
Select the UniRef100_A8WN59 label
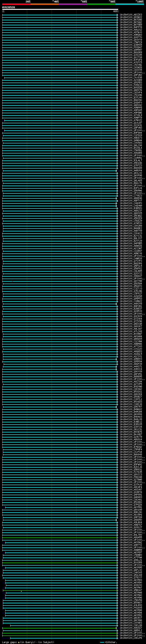[x=131, y=550]
